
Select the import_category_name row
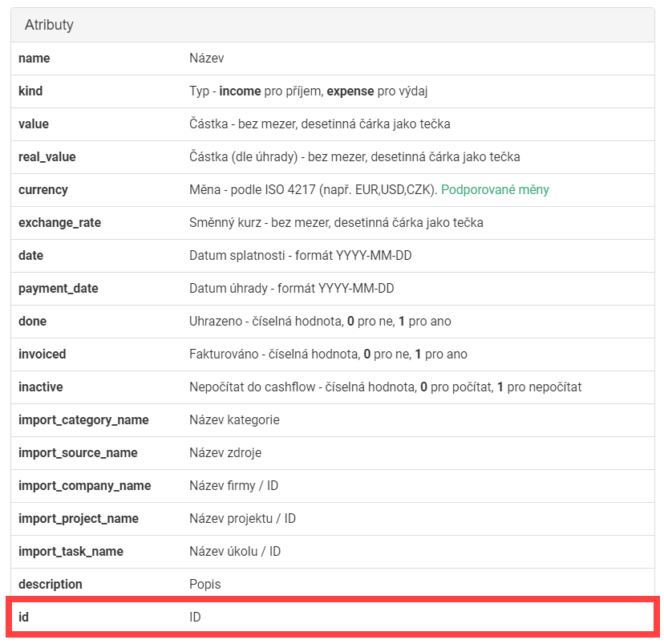pos(332,420)
